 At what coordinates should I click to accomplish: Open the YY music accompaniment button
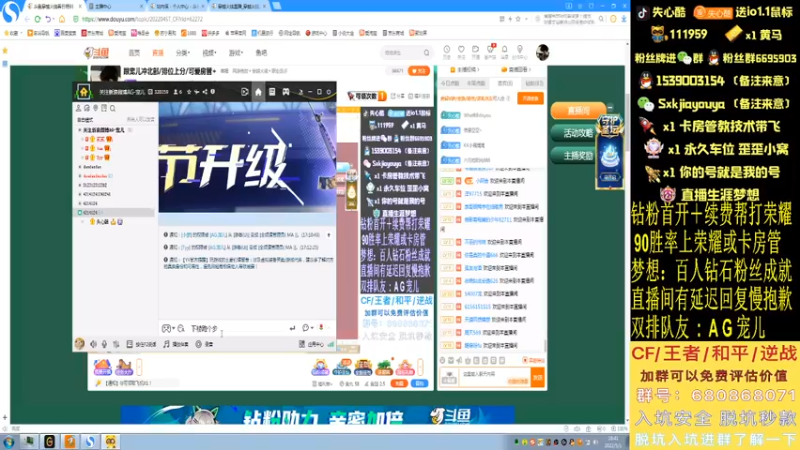coord(176,344)
